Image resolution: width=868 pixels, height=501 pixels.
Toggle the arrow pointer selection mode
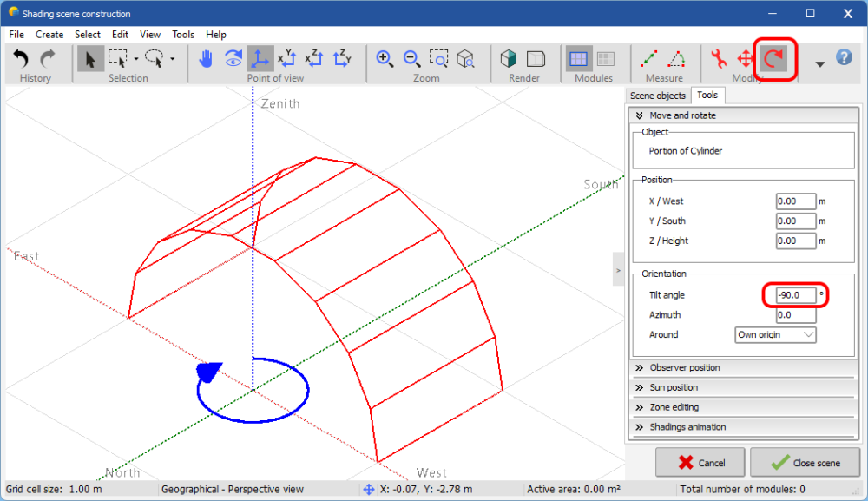click(x=89, y=59)
